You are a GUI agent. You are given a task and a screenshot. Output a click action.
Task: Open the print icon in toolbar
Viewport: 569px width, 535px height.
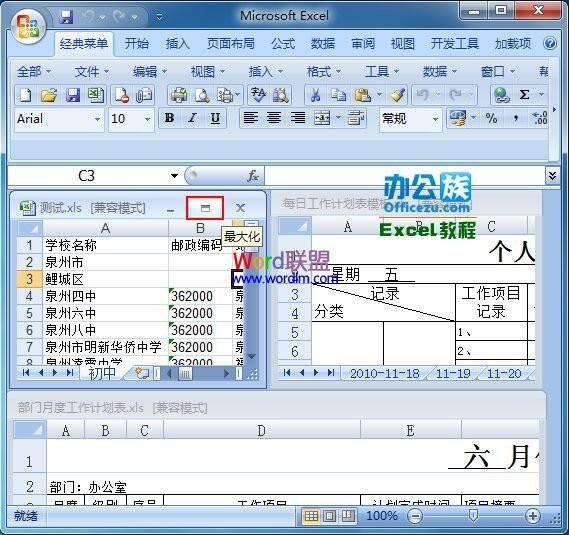[179, 95]
